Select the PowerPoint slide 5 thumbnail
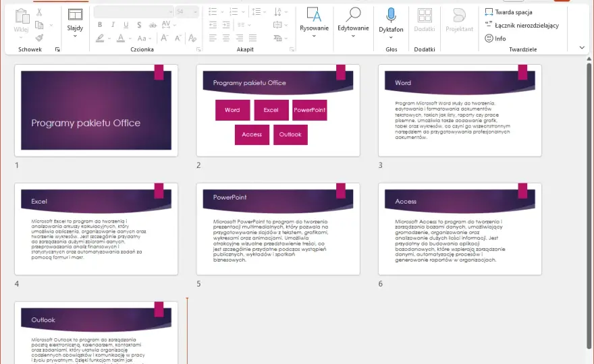This screenshot has height=364, width=594. click(x=278, y=229)
